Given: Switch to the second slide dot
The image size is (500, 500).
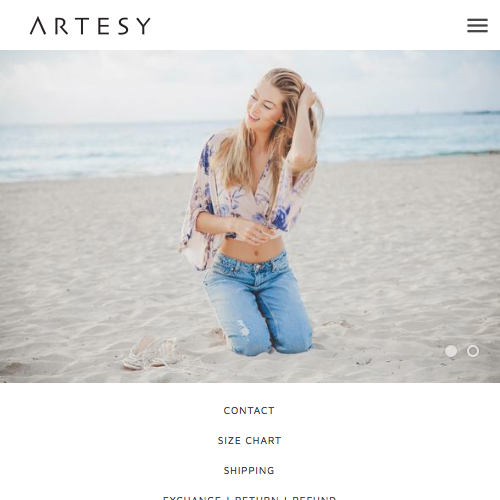Looking at the screenshot, I should (x=473, y=351).
